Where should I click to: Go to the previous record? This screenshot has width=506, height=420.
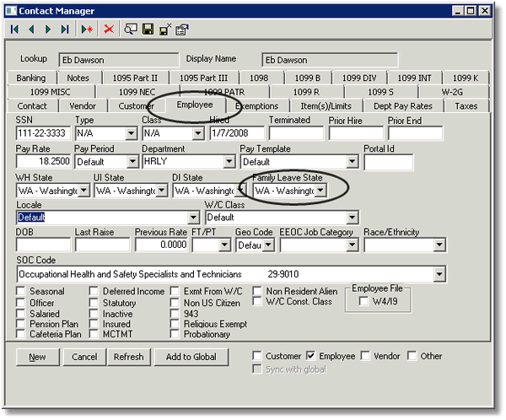(x=31, y=30)
